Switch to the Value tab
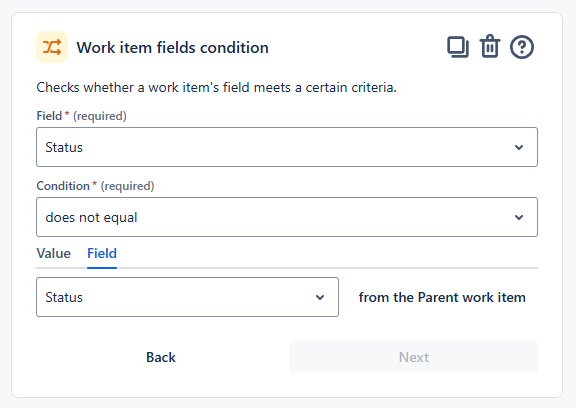Viewport: 576px width, 408px height. pos(54,253)
